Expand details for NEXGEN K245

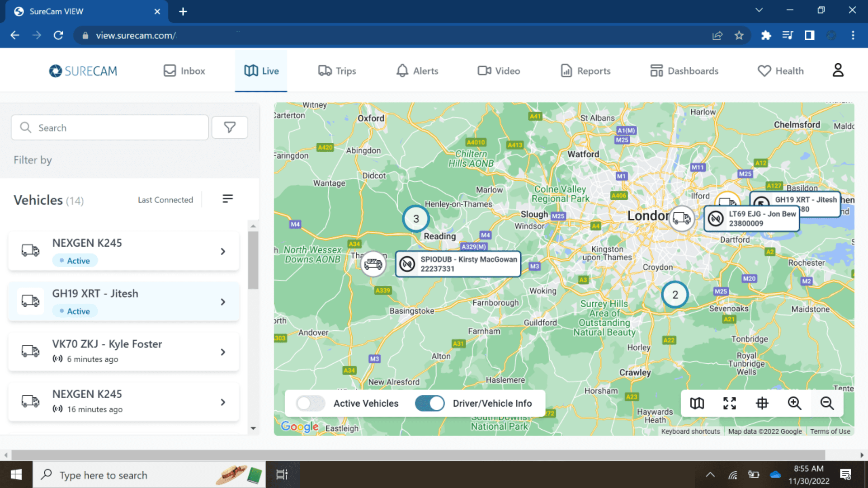click(x=223, y=251)
